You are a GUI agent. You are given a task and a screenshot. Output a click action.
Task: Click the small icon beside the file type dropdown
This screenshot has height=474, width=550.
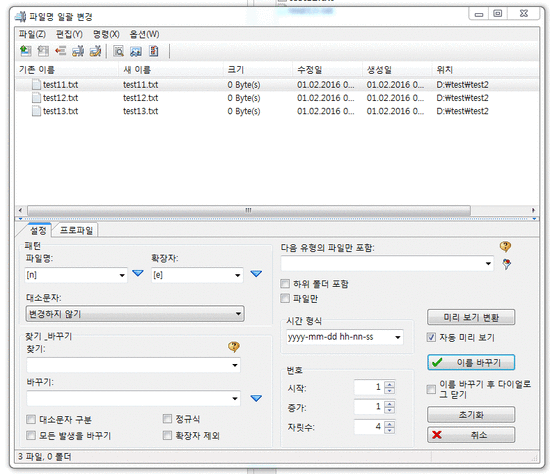click(507, 264)
